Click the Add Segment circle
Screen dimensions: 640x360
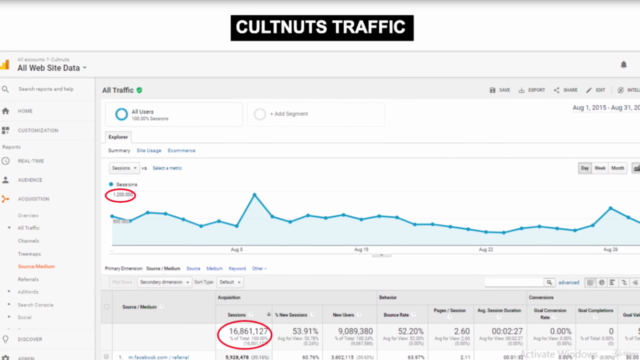click(260, 114)
